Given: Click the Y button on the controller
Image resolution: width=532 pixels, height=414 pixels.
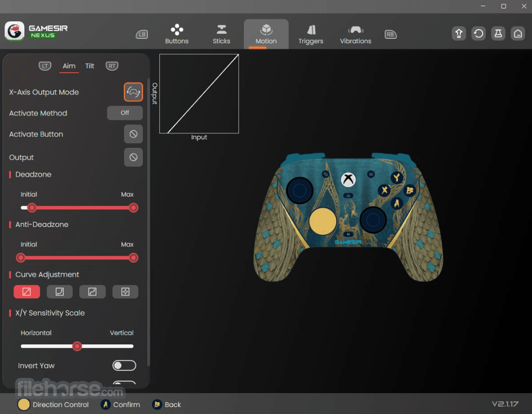Looking at the screenshot, I should (x=396, y=178).
